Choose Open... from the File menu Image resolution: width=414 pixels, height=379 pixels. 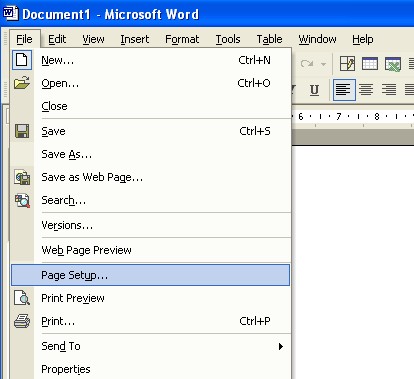click(x=150, y=83)
